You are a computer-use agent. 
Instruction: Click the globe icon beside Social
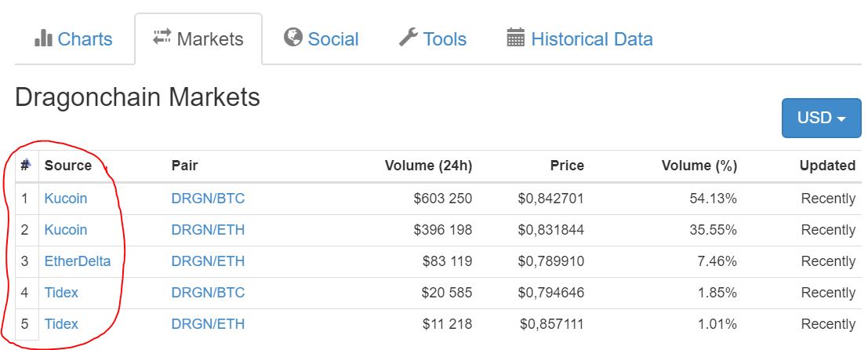point(292,37)
